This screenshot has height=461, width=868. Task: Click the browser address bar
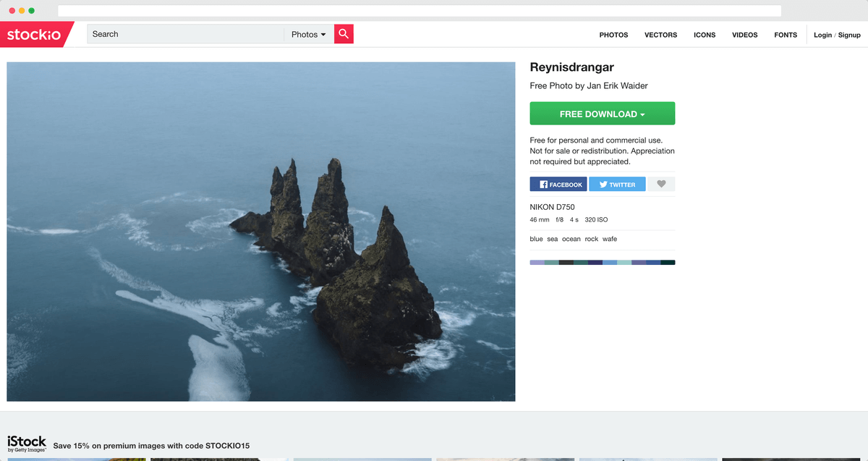tap(420, 11)
